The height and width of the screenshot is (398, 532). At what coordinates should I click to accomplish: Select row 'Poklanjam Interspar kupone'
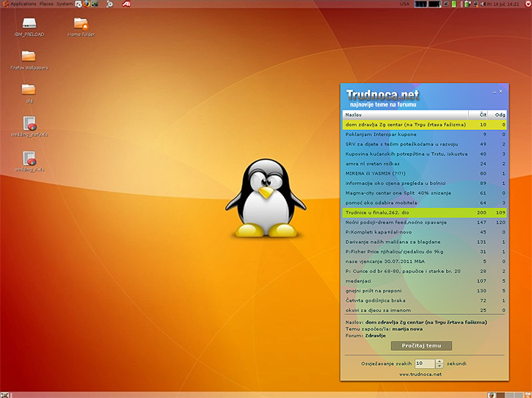(424, 134)
